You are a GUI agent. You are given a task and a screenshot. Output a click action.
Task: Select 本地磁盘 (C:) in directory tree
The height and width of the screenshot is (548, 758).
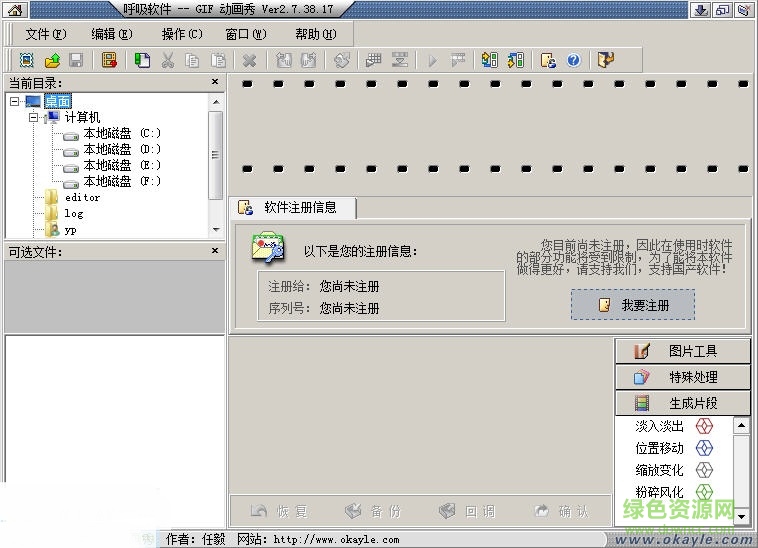pyautogui.click(x=121, y=133)
